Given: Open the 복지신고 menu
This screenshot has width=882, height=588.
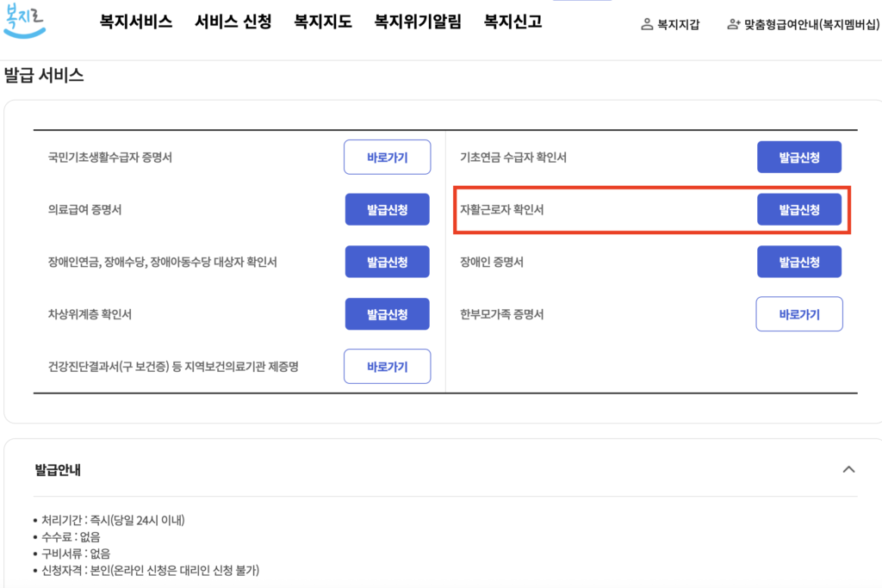Looking at the screenshot, I should tap(513, 22).
